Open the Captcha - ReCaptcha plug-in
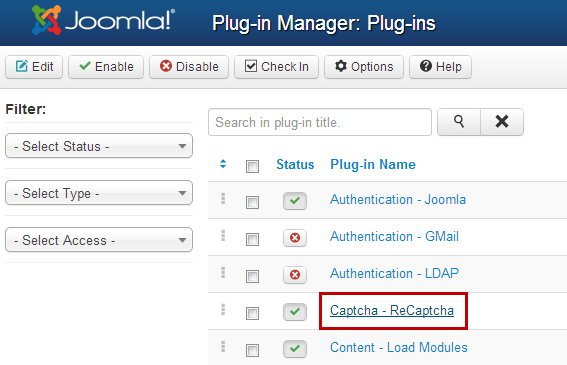The image size is (567, 365). [x=392, y=311]
